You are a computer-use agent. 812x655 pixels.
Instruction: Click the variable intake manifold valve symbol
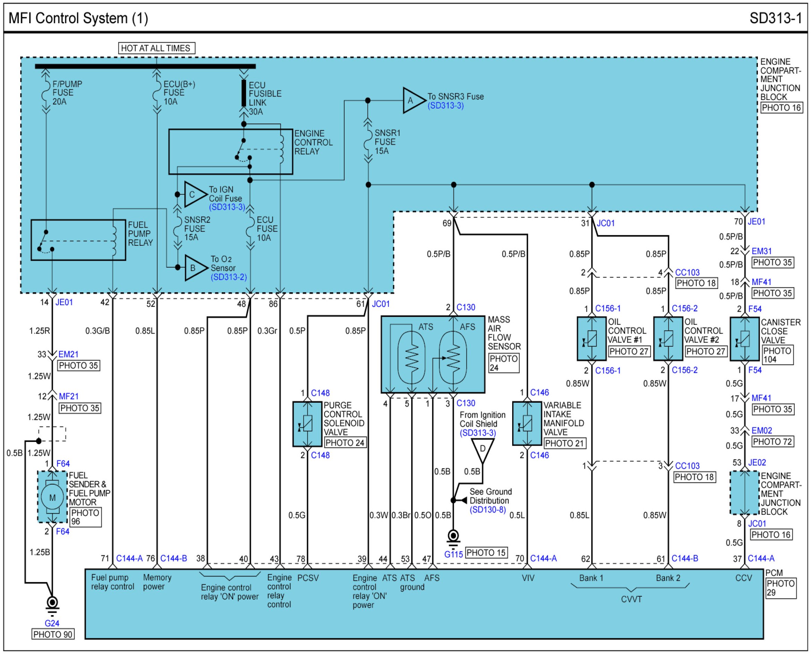click(x=526, y=424)
